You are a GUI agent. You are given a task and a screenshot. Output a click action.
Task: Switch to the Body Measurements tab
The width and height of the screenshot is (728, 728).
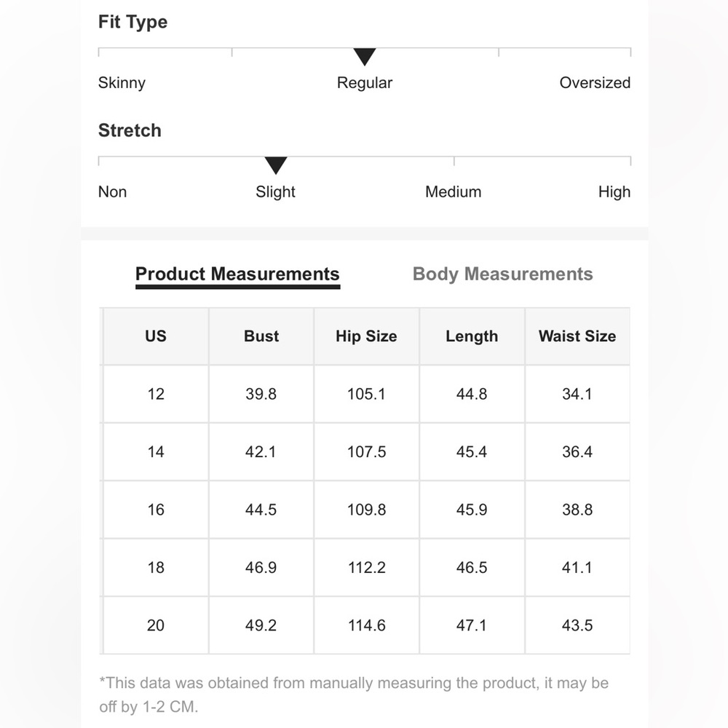point(502,274)
